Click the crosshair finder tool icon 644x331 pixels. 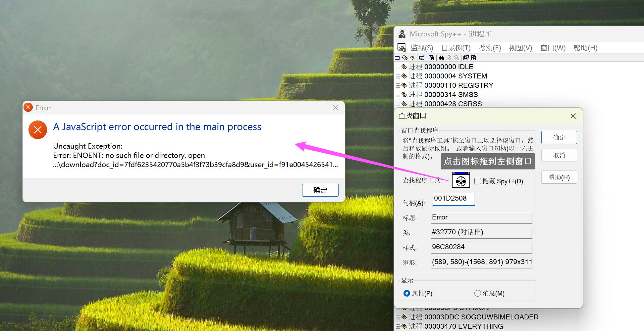tap(461, 180)
